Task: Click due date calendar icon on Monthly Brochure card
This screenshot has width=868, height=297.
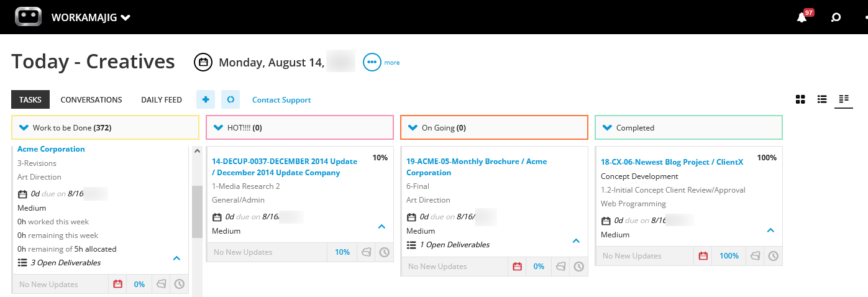Action: [x=411, y=217]
